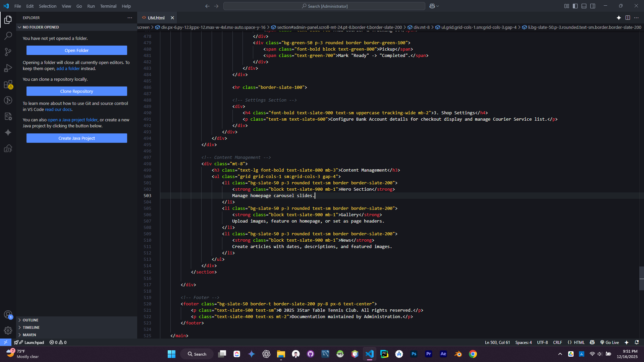Screen dimensions: 644x362
Task: Open the Explorer view in activity bar
Action: tap(8, 20)
